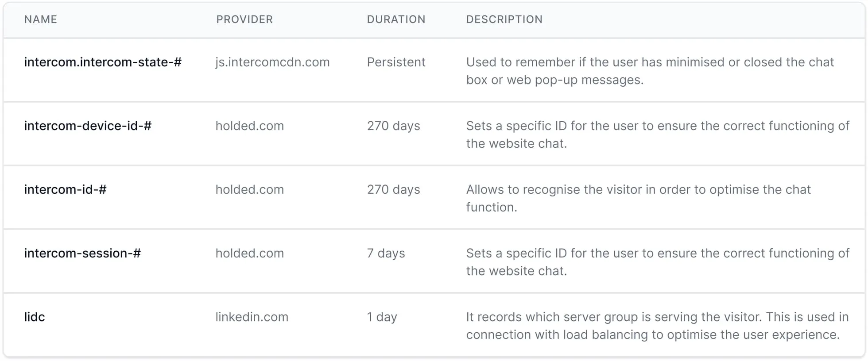Select the lidc cookie name

point(35,317)
